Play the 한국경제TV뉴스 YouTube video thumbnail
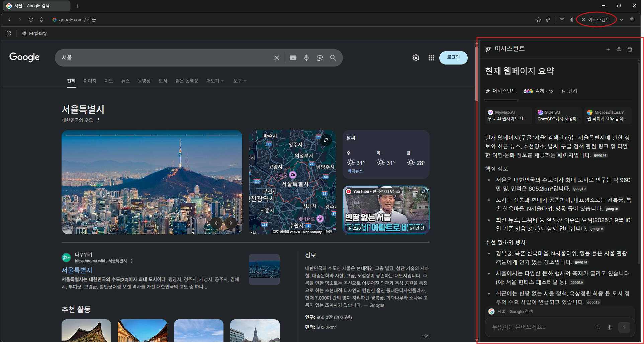 [x=386, y=210]
